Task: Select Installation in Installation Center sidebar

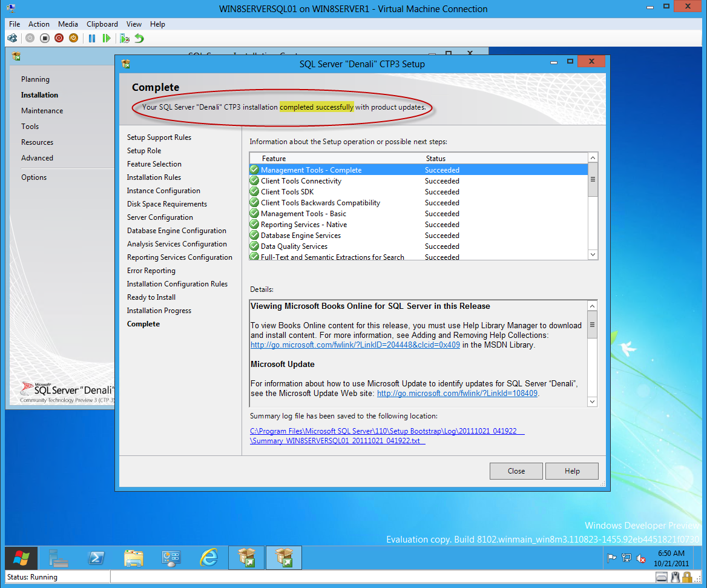Action: 40,94
